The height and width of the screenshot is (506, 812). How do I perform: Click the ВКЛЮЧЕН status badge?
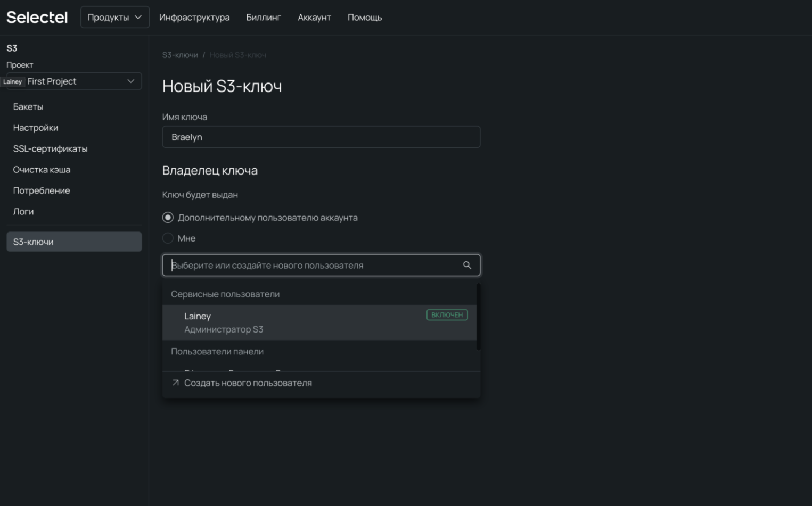click(x=447, y=315)
